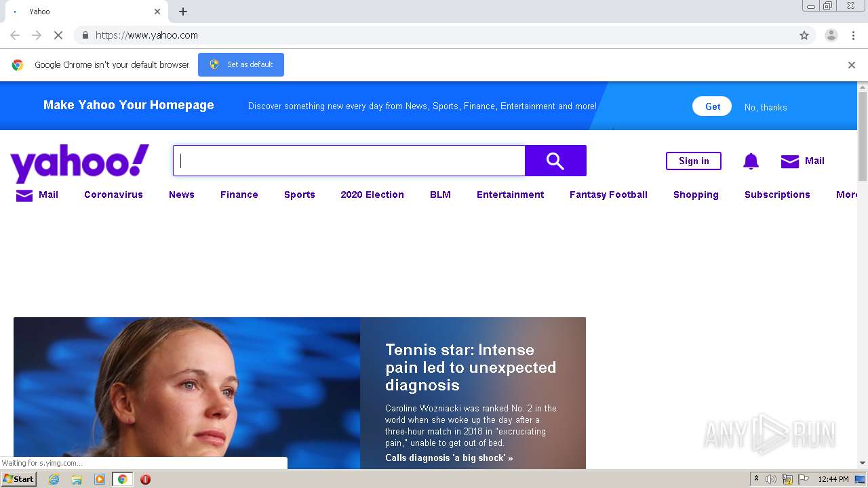Viewport: 868px width, 488px height.
Task: Click the volume speaker tray icon
Action: [x=771, y=479]
